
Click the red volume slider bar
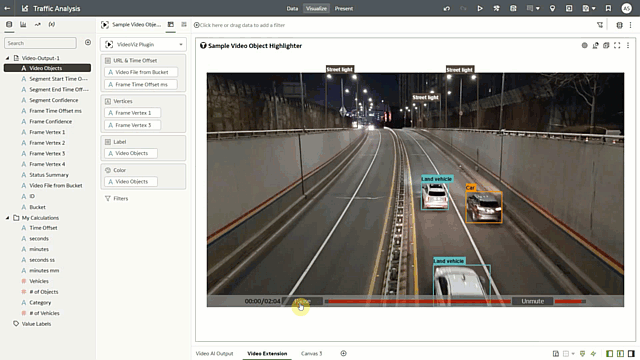pos(570,301)
